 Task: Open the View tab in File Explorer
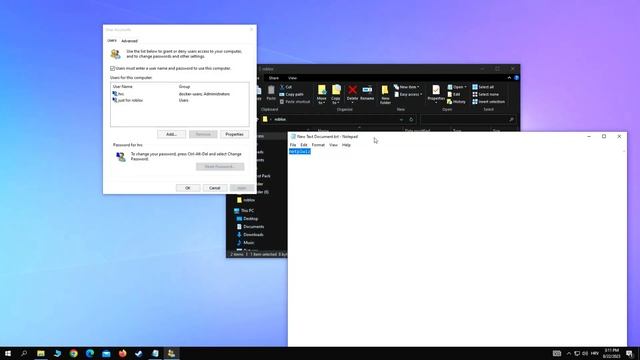pos(293,78)
